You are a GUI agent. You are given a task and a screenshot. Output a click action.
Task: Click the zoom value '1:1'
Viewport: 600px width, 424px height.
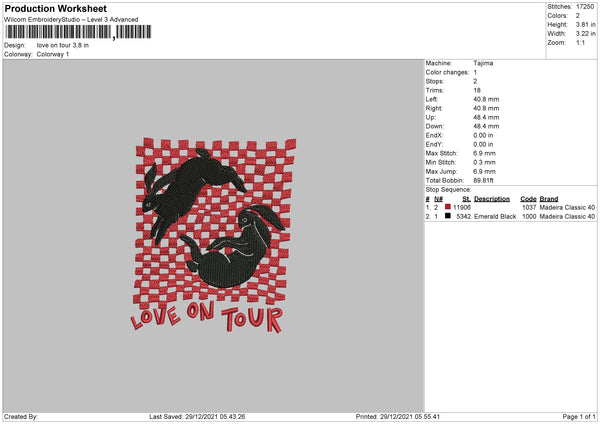tap(580, 43)
